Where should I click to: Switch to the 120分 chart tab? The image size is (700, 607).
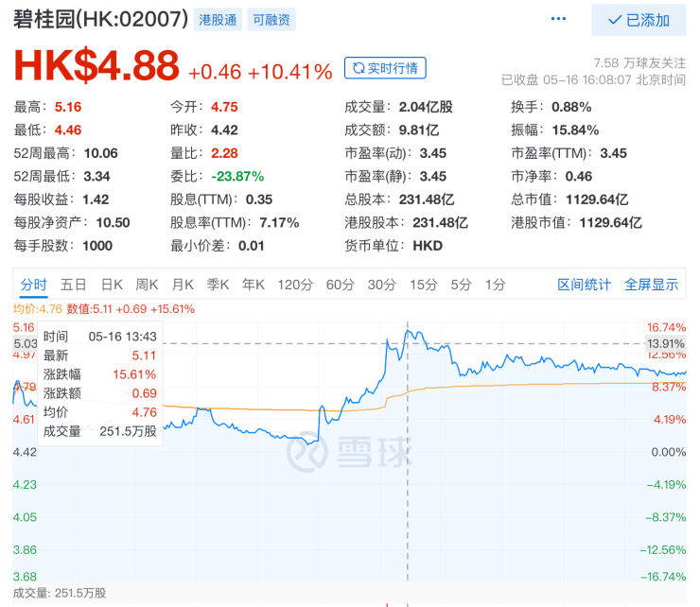pos(295,285)
